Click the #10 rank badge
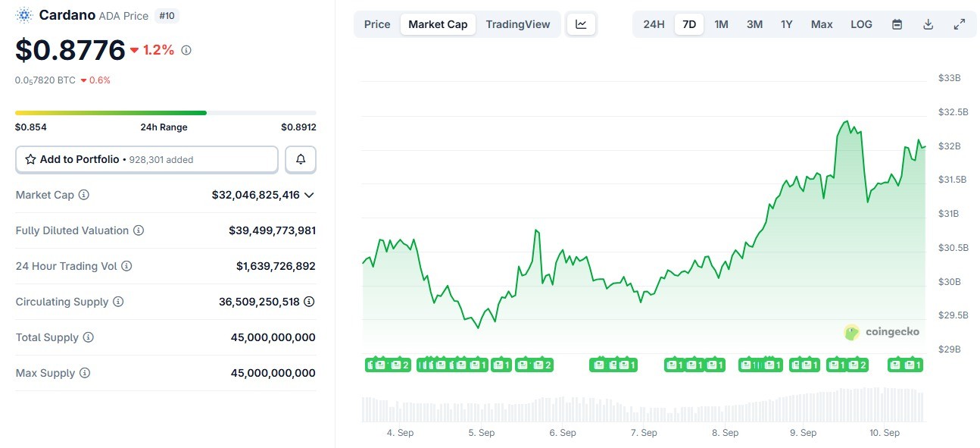 click(x=167, y=15)
